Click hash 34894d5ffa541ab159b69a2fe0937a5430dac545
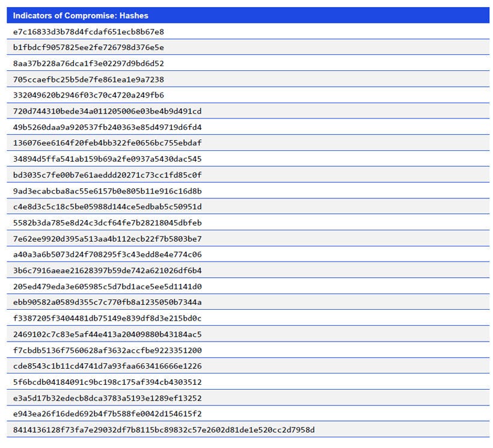 (108, 159)
